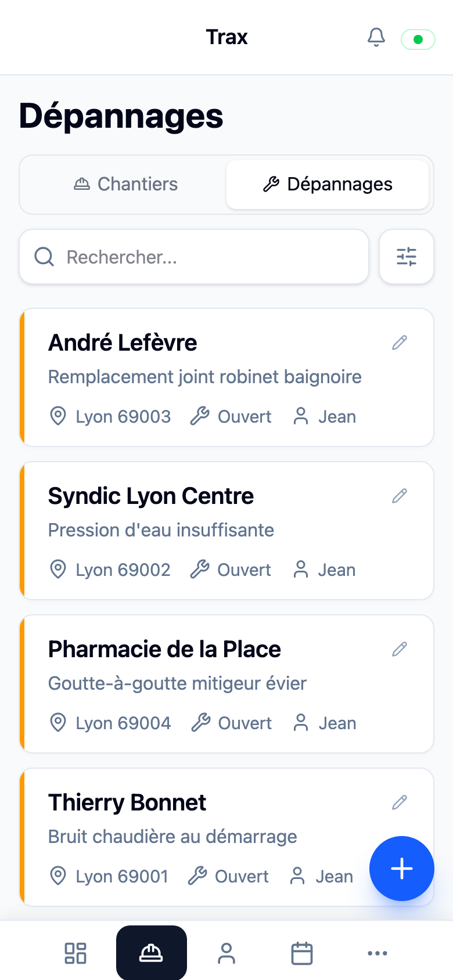Open the dashboard grid icon in bottom bar
453x980 pixels.
pyautogui.click(x=75, y=953)
